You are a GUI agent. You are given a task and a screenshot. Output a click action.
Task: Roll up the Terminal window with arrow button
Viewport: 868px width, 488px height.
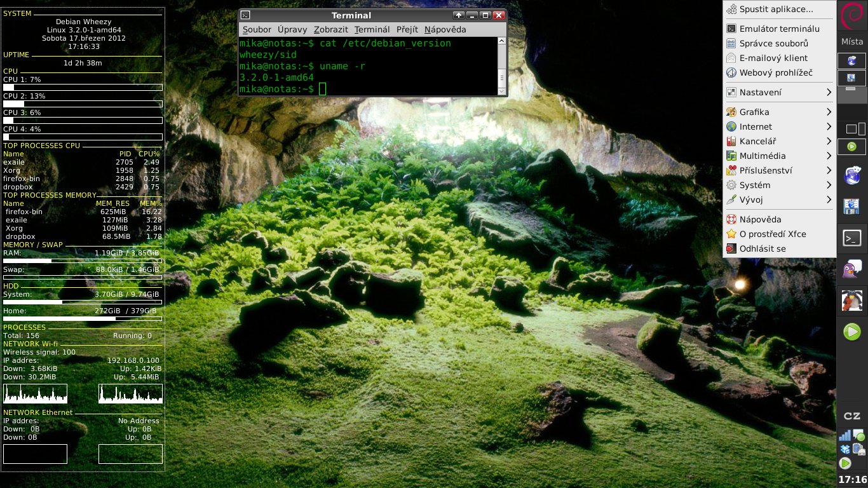(459, 15)
